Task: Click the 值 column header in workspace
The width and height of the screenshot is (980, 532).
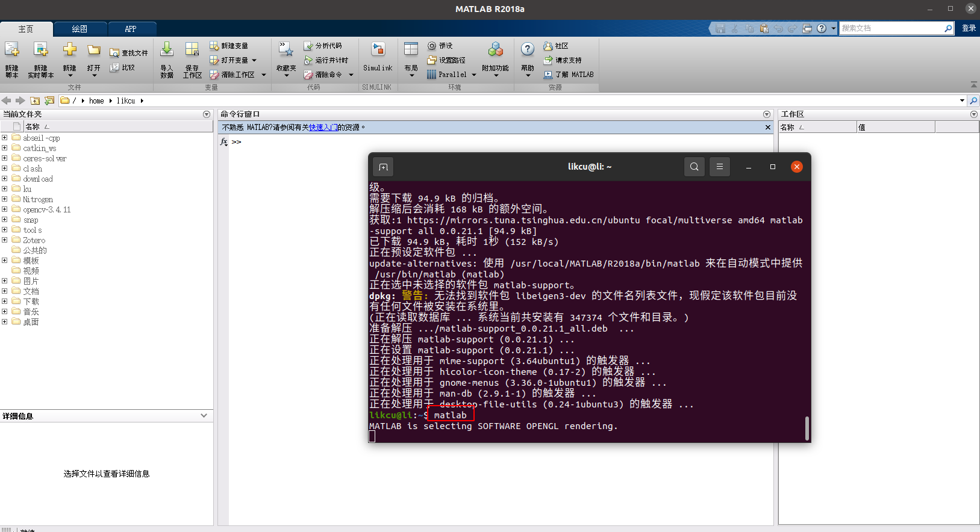Action: click(896, 127)
